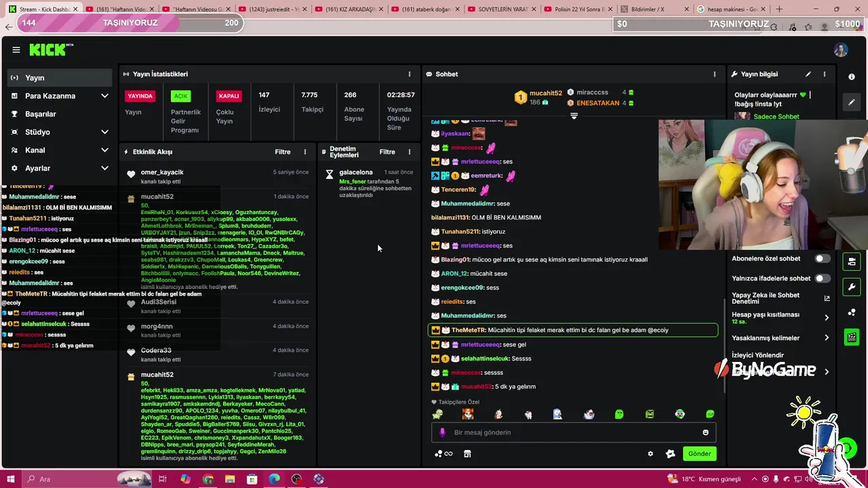The height and width of the screenshot is (488, 868).
Task: Click the green clapperboard icon in right sidebar
Action: pyautogui.click(x=852, y=337)
